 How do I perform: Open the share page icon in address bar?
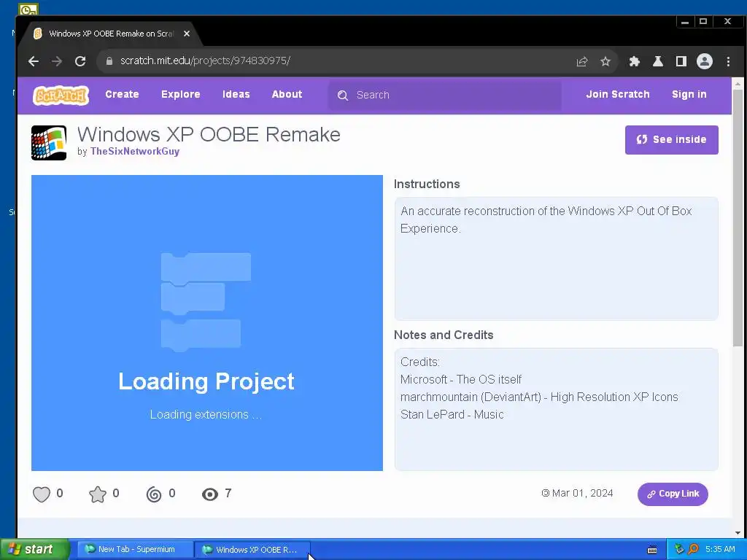click(x=581, y=61)
